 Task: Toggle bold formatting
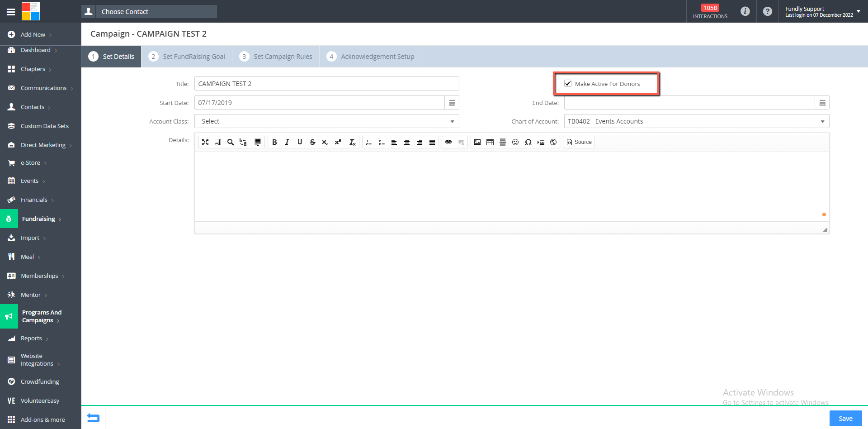click(274, 142)
